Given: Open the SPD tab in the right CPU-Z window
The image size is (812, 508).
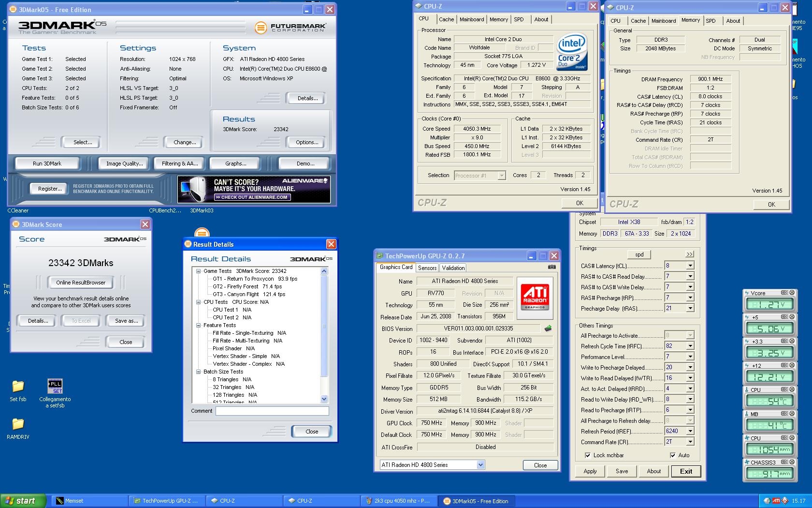Looking at the screenshot, I should pyautogui.click(x=710, y=21).
